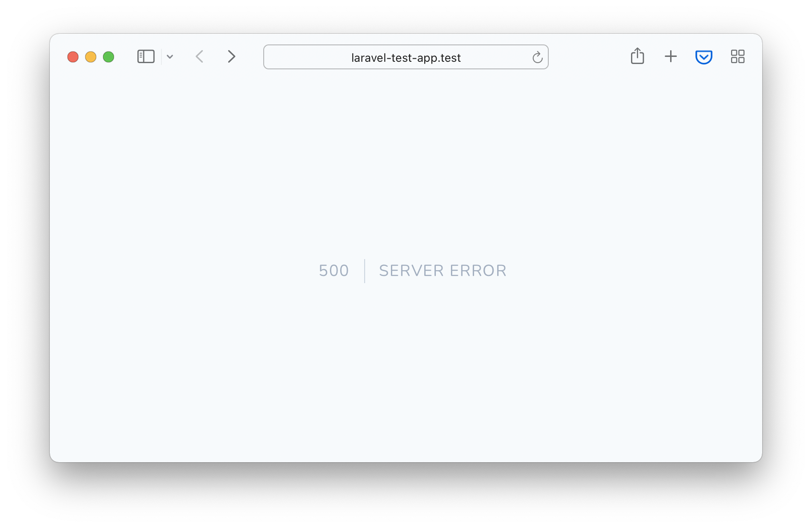Toggle the Safari sidebar
This screenshot has width=812, height=528.
tap(145, 56)
